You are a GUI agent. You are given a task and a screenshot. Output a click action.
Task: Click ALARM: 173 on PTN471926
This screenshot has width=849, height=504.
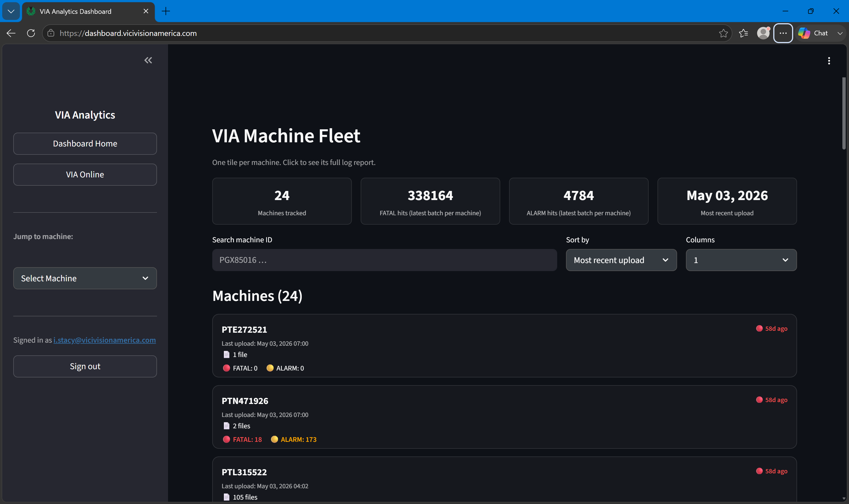coord(298,439)
